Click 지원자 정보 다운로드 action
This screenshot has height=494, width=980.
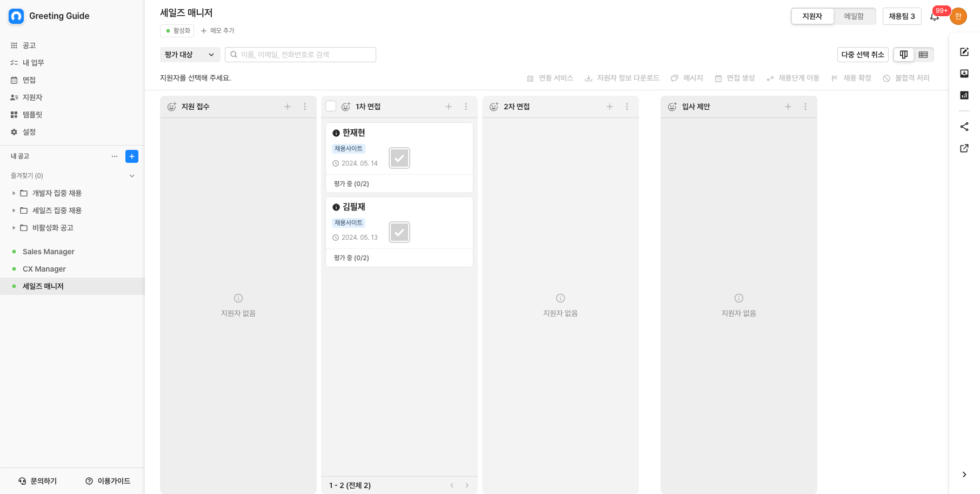pyautogui.click(x=622, y=78)
